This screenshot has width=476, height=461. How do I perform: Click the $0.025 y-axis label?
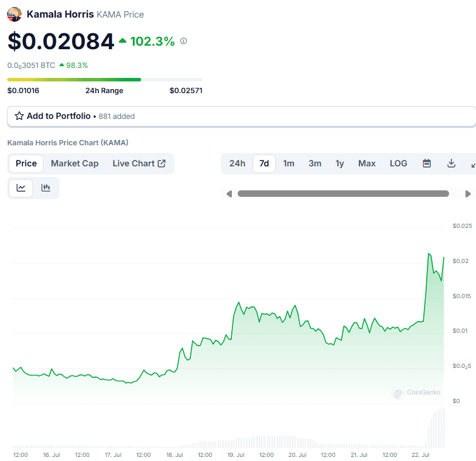pos(462,226)
